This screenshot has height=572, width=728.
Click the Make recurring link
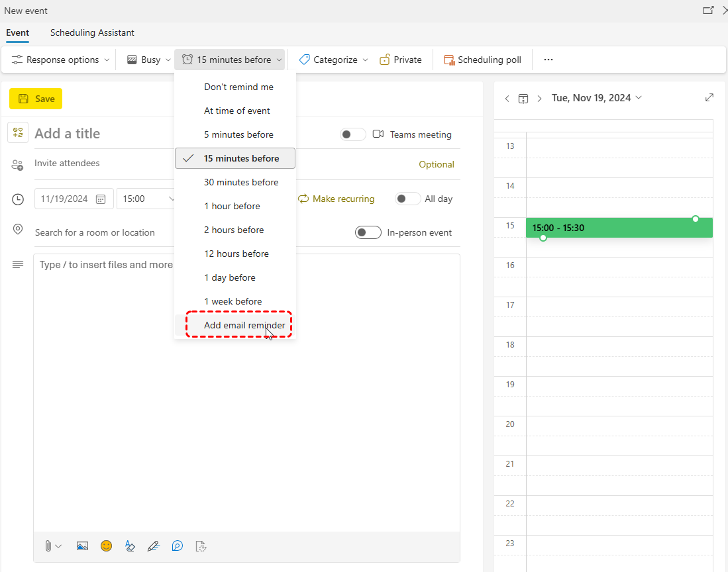tap(337, 199)
